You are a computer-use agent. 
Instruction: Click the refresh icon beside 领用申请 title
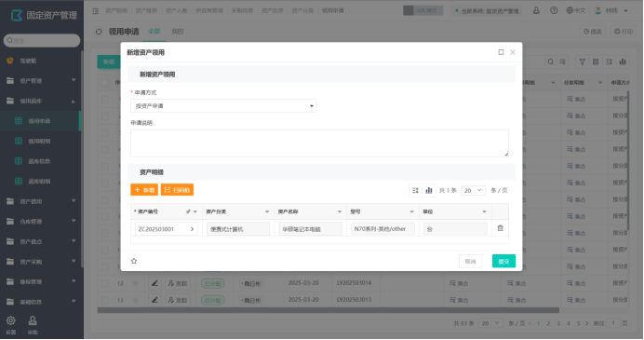[x=99, y=32]
